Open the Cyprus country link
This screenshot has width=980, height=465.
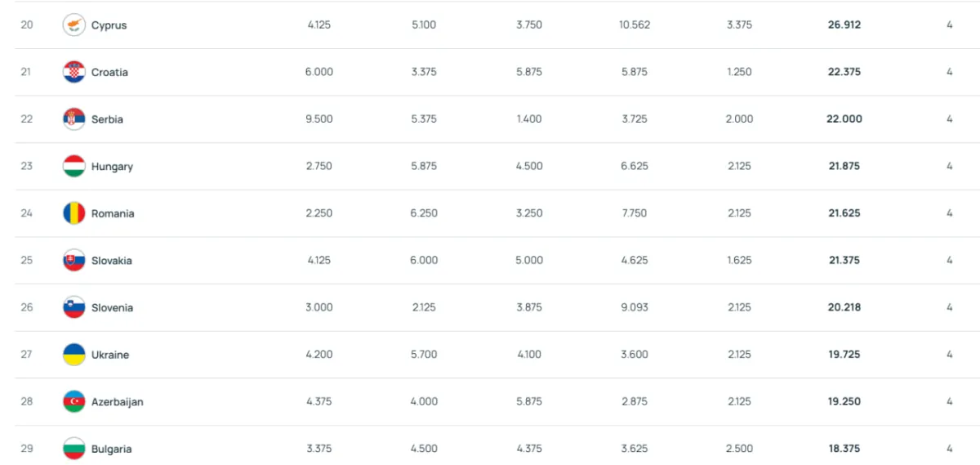tap(109, 25)
